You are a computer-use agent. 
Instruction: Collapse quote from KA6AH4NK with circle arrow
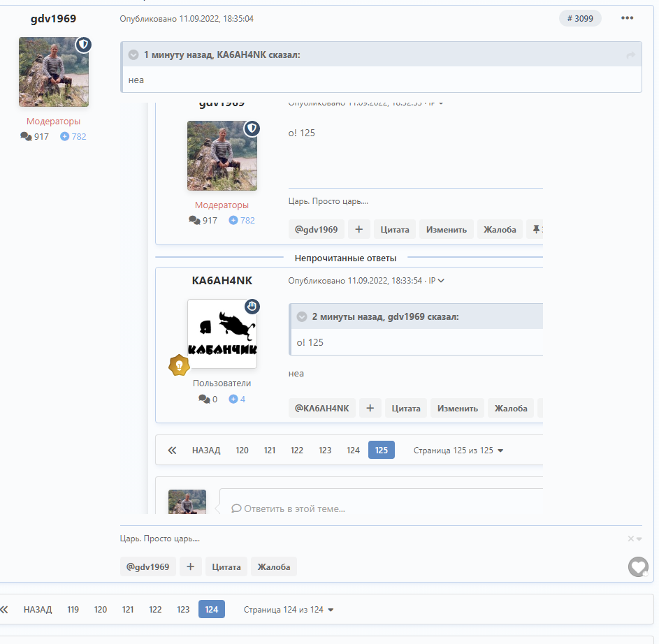(x=133, y=54)
